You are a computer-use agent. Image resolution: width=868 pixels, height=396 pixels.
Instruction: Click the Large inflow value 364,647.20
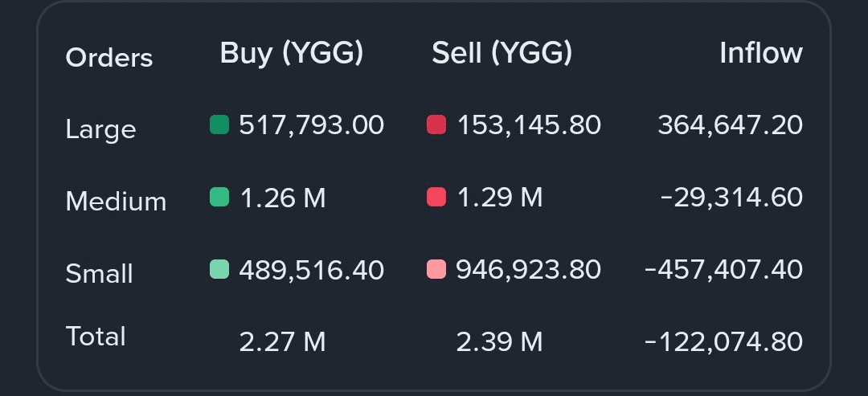click(x=730, y=125)
